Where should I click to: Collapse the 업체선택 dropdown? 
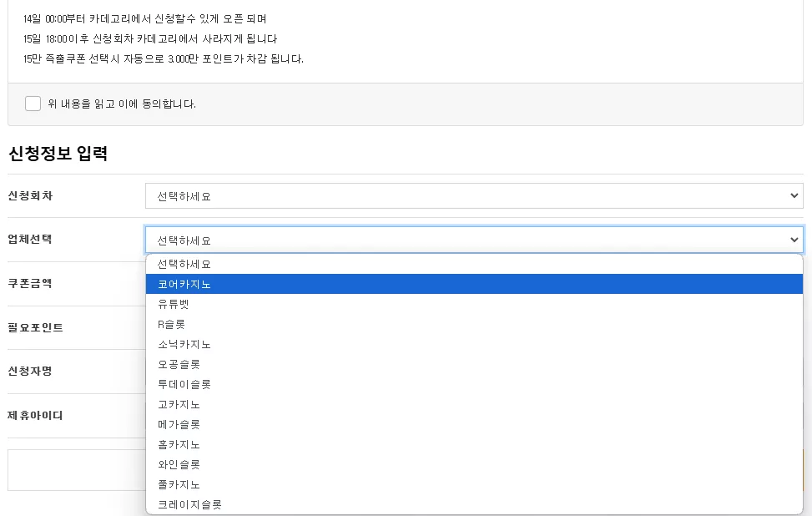(x=474, y=240)
